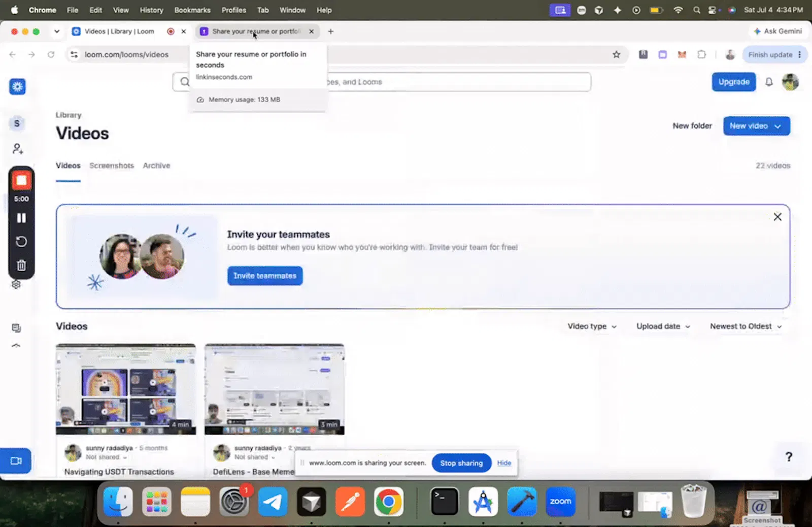Click Stop sharing button
The width and height of the screenshot is (812, 527).
point(461,463)
